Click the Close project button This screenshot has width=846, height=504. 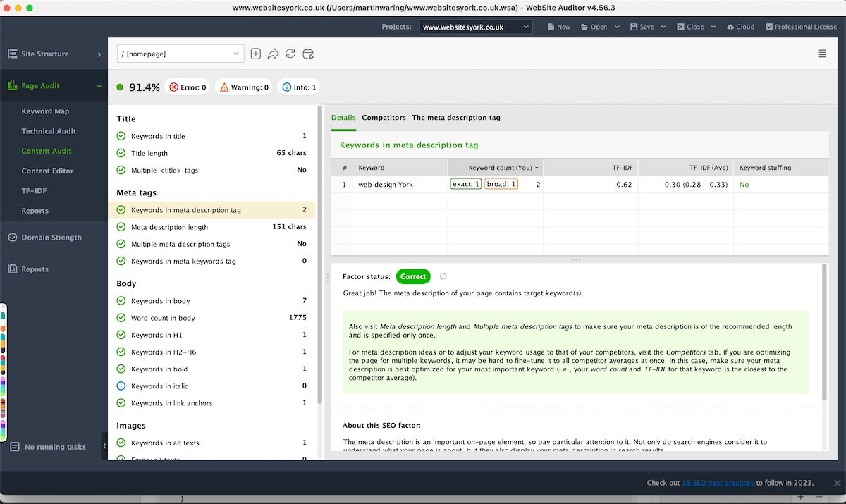tap(690, 27)
